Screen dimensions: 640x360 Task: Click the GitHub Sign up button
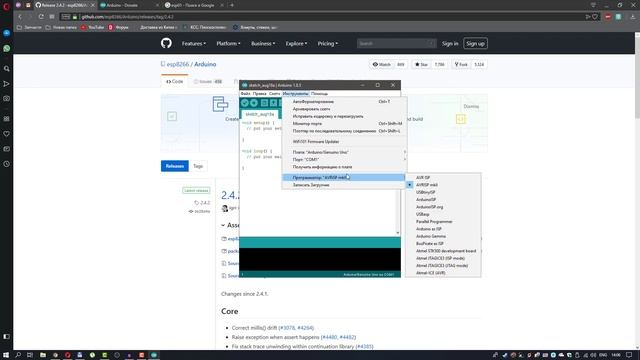[x=475, y=43]
